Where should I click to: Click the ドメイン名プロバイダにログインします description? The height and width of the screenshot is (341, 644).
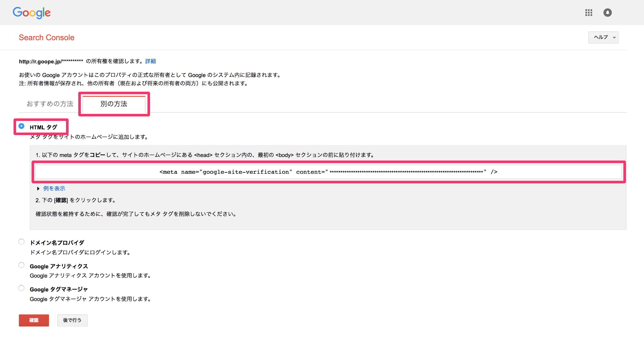[80, 253]
